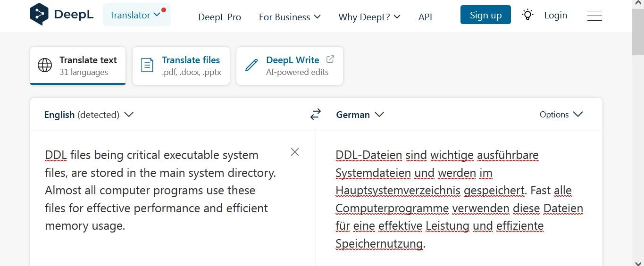This screenshot has width=644, height=266.
Task: Click the globe icon in Translate text
Action: click(x=45, y=65)
